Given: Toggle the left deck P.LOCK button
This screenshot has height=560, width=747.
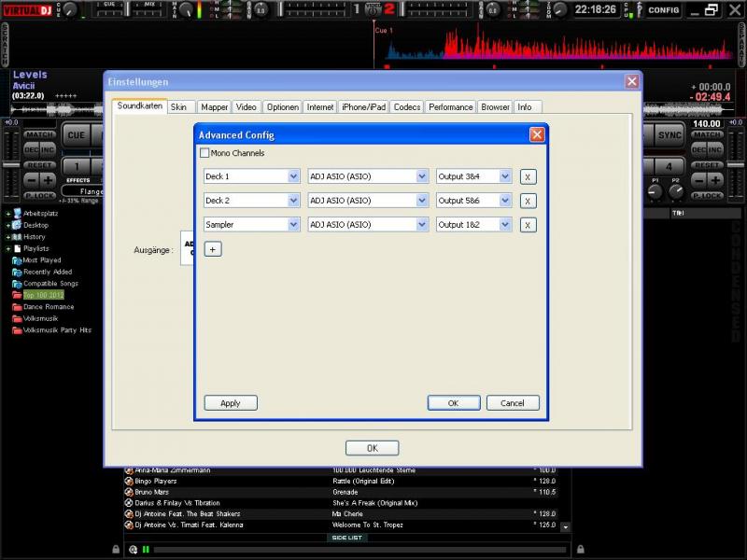Looking at the screenshot, I should pos(40,196).
